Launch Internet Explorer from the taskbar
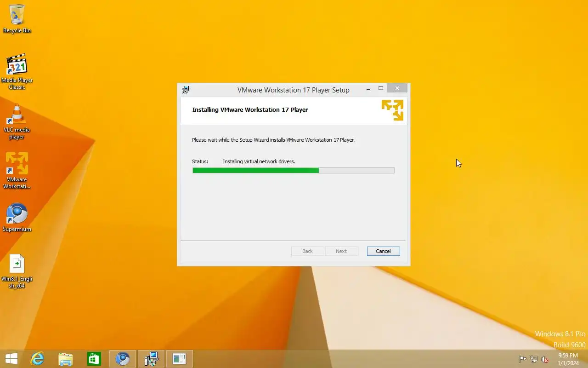 tap(37, 359)
